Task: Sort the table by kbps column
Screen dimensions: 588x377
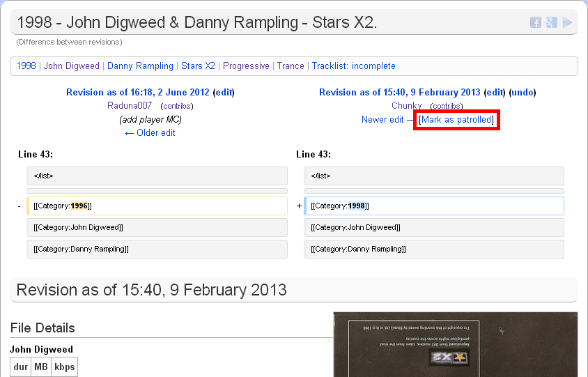Action: (x=64, y=367)
